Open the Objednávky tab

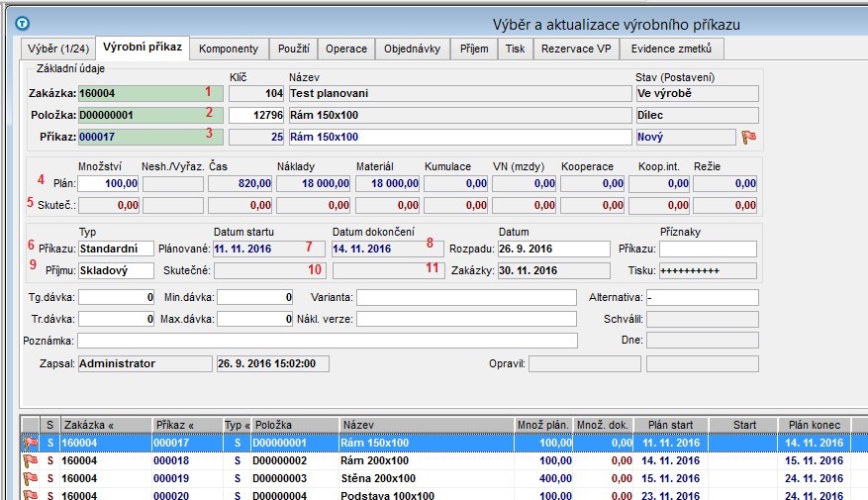click(x=413, y=49)
